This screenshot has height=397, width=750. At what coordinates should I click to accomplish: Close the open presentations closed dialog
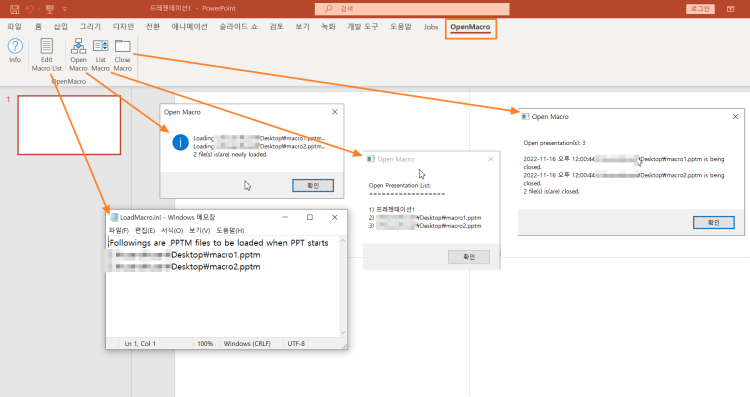[735, 116]
